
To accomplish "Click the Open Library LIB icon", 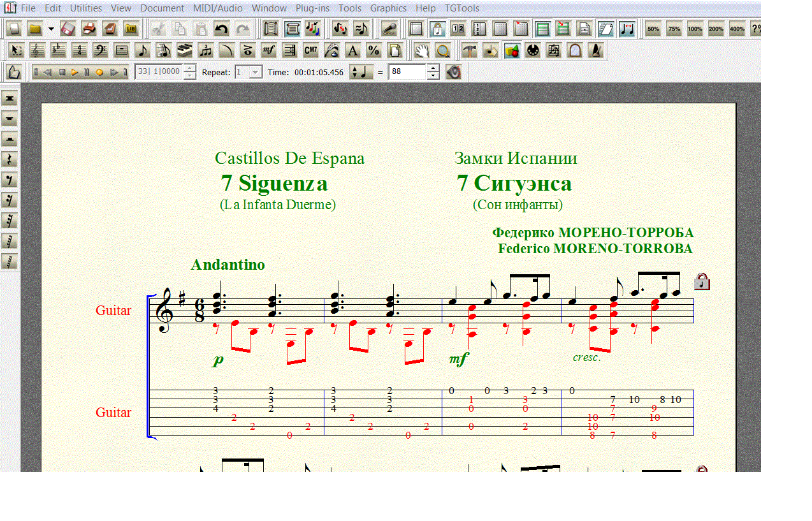I will coord(131,29).
